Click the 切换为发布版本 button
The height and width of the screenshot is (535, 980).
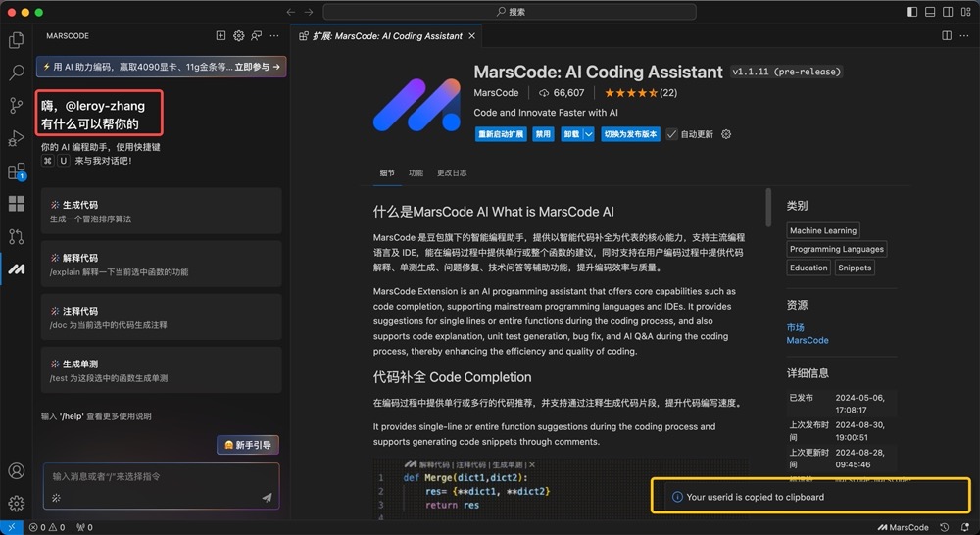click(630, 134)
